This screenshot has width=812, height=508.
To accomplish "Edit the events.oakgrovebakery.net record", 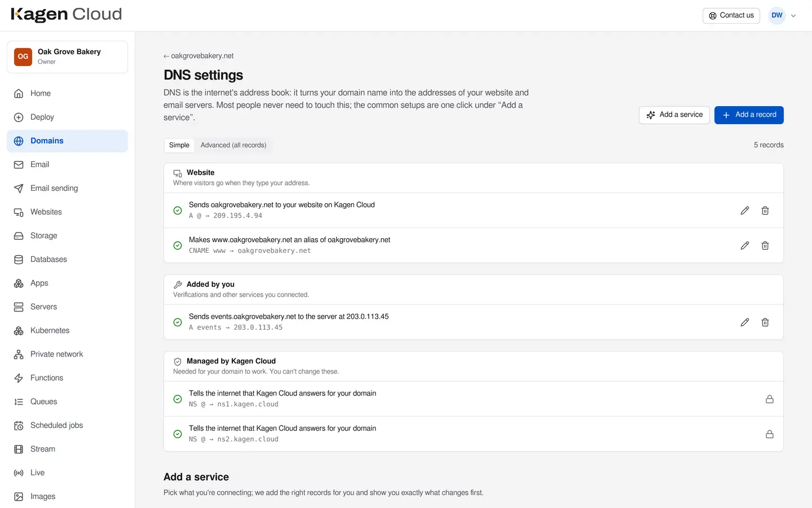I will click(745, 322).
